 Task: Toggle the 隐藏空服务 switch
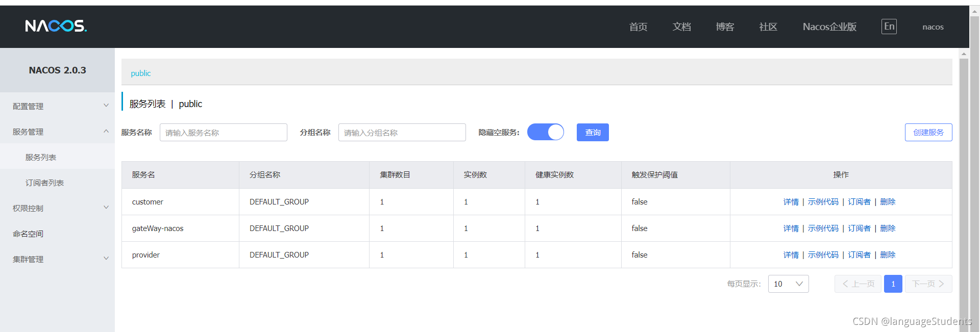point(546,132)
